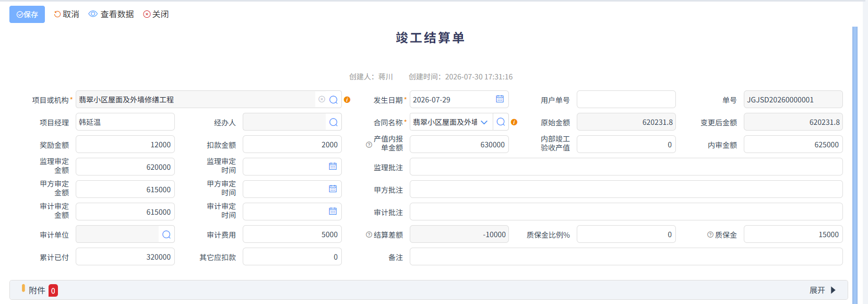
Task: Click the 审计费用 field showing 5000
Action: point(292,234)
